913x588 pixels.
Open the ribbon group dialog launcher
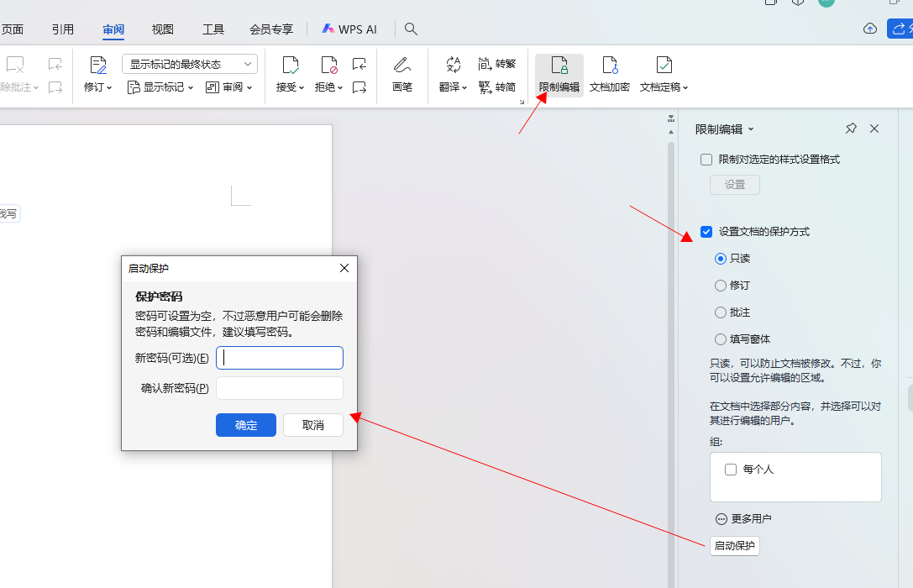click(522, 102)
